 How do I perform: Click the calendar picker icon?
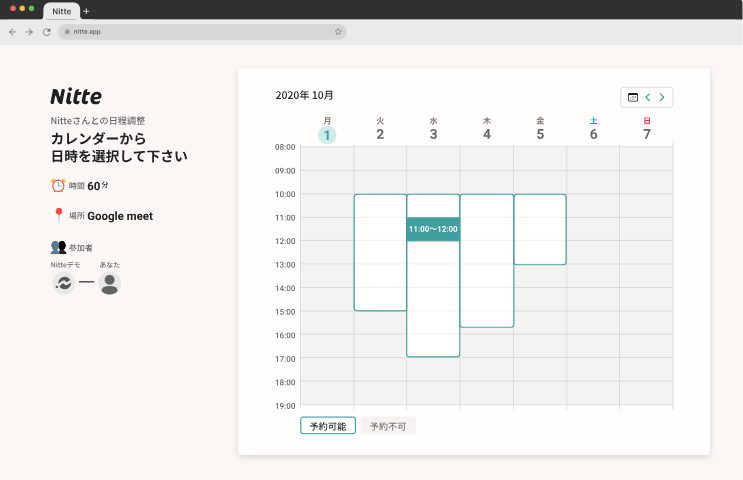click(632, 97)
